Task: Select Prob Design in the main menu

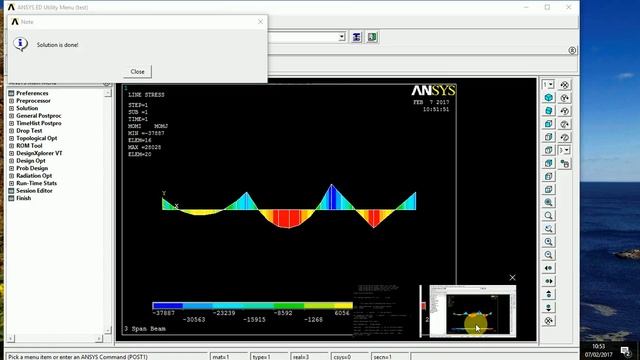Action: [32, 168]
